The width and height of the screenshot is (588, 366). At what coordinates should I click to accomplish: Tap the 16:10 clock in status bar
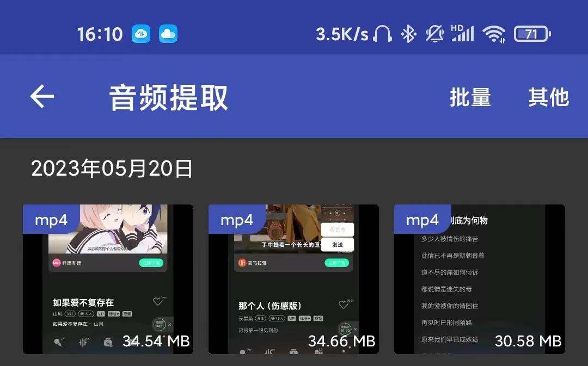(99, 33)
